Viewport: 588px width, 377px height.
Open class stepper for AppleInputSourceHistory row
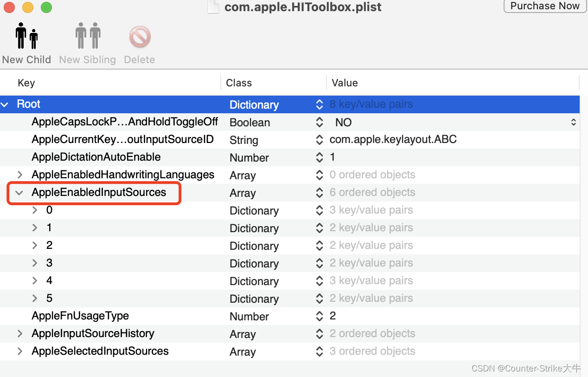point(320,334)
